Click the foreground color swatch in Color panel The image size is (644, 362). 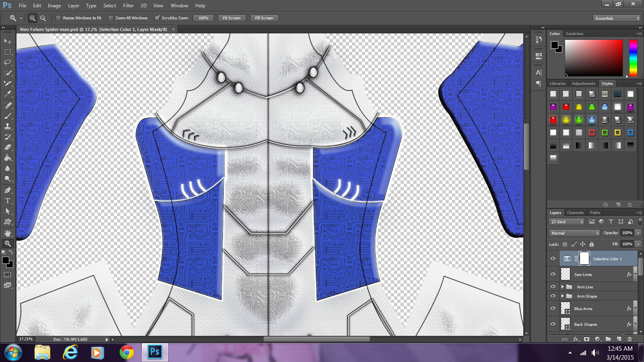[555, 45]
